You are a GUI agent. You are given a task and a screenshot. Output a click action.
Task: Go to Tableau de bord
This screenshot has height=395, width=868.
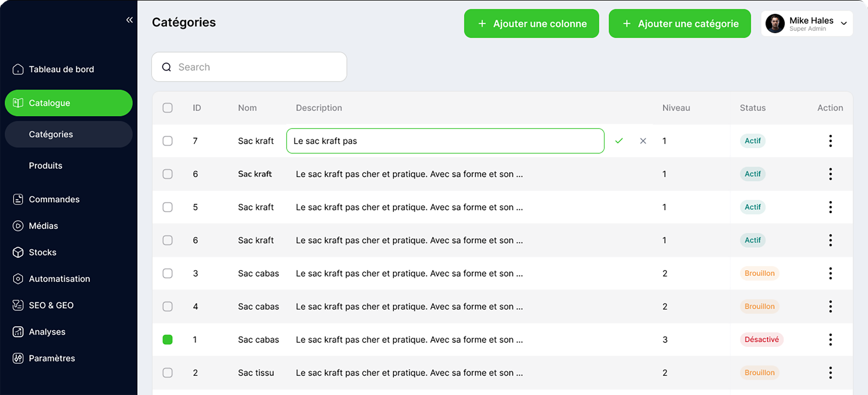point(61,69)
